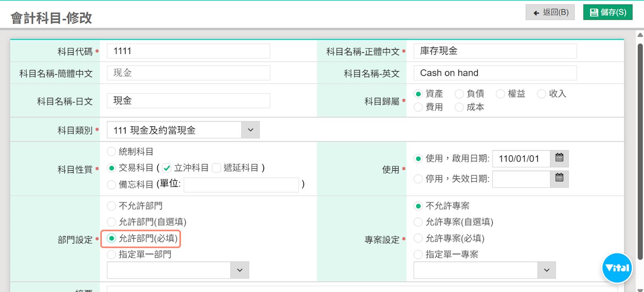Open calendar picker for 失效日期
644x292 pixels.
click(559, 178)
